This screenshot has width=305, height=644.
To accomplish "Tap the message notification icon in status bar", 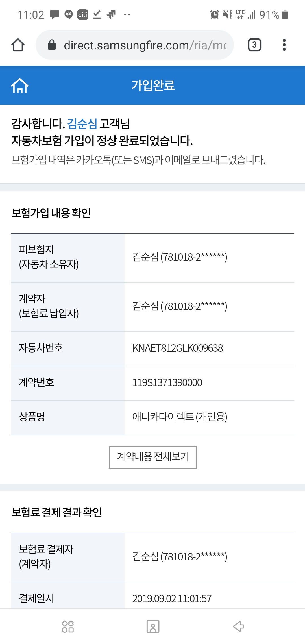I will point(55,14).
